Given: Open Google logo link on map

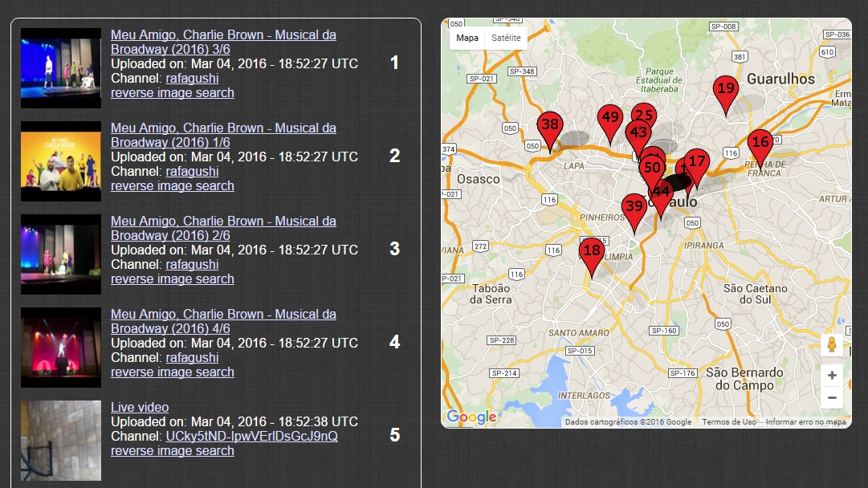Looking at the screenshot, I should 471,417.
